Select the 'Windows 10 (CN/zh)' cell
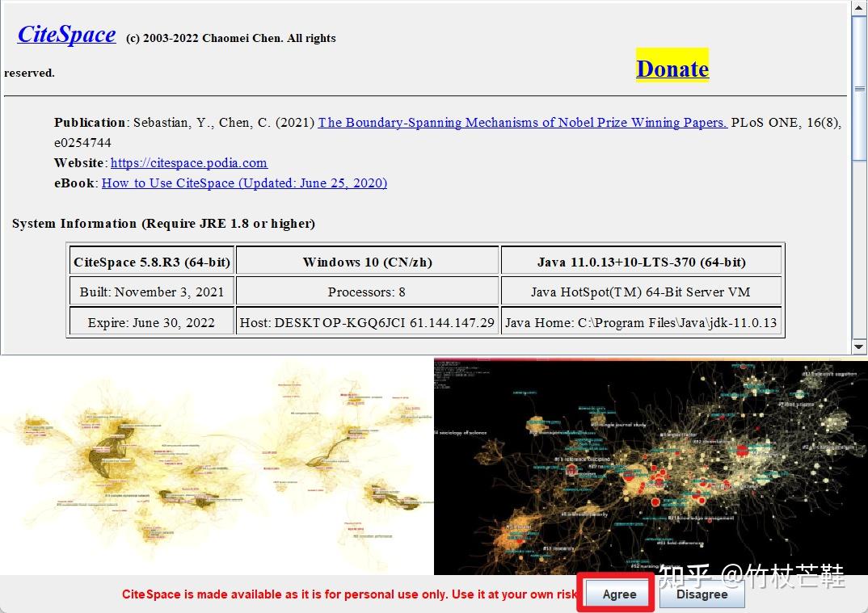Image resolution: width=868 pixels, height=613 pixels. click(367, 262)
